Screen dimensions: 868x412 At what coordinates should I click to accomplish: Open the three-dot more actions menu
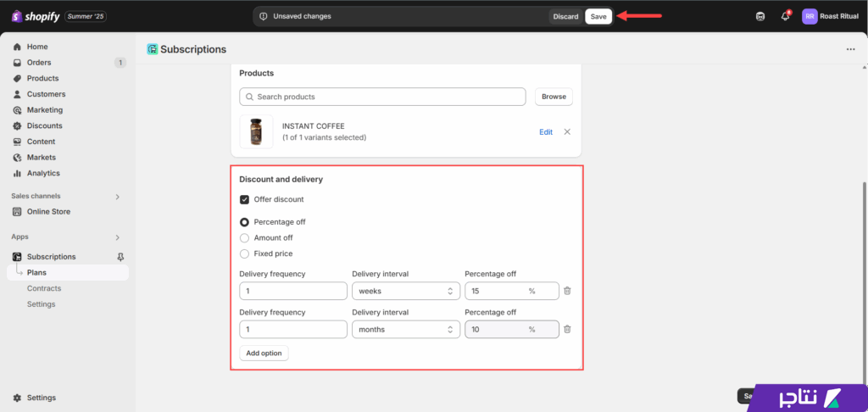point(851,49)
